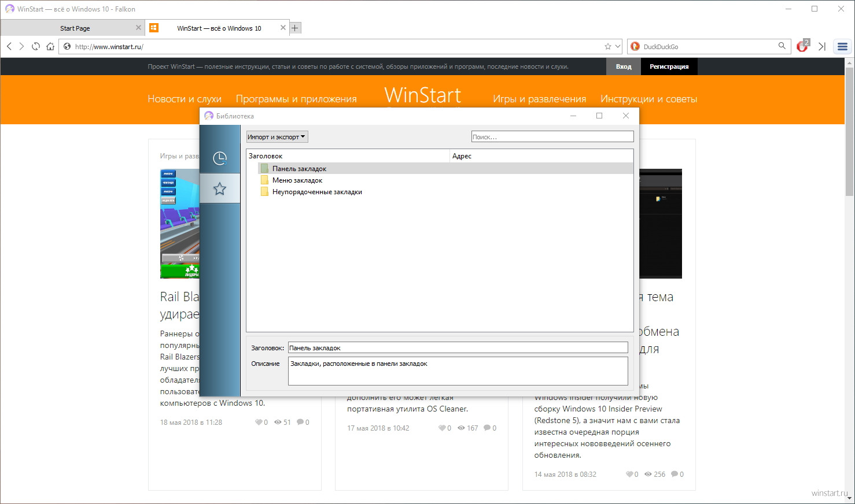
Task: Reload the current page
Action: pos(36,46)
